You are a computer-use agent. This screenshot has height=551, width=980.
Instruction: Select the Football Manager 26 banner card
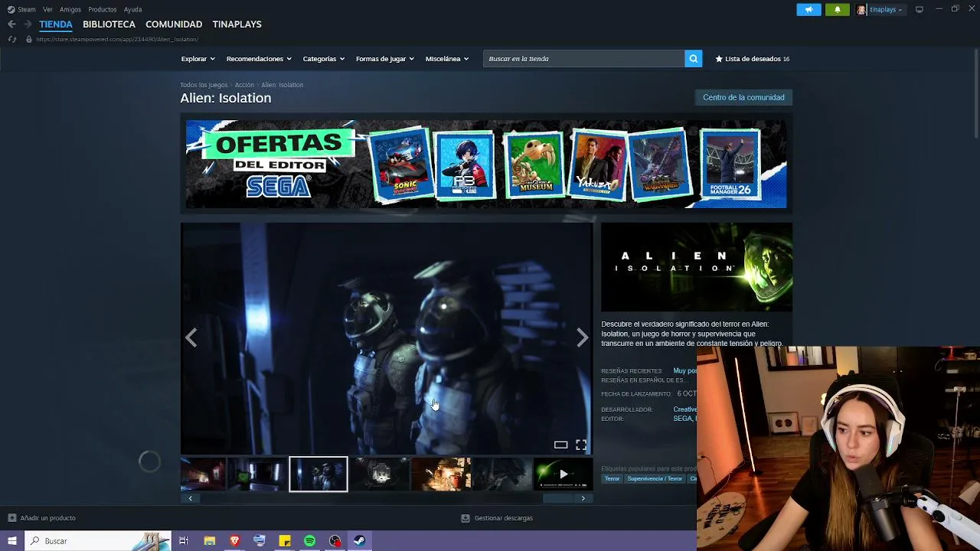click(x=730, y=164)
